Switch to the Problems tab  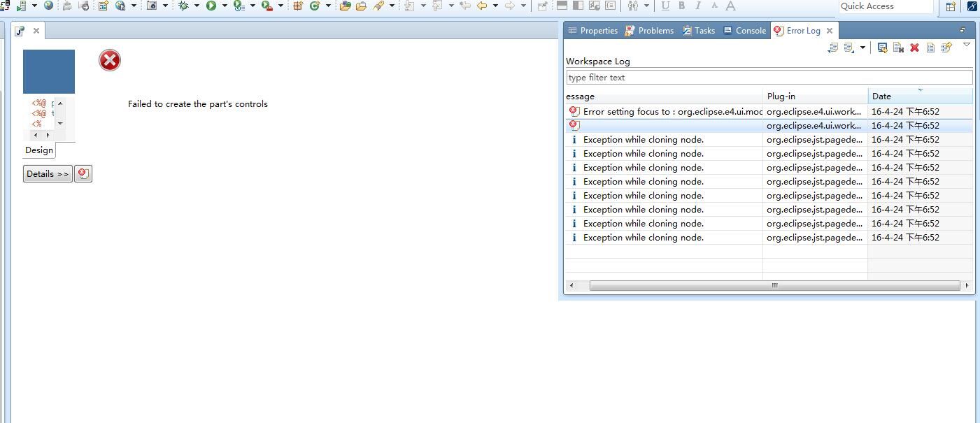[650, 31]
